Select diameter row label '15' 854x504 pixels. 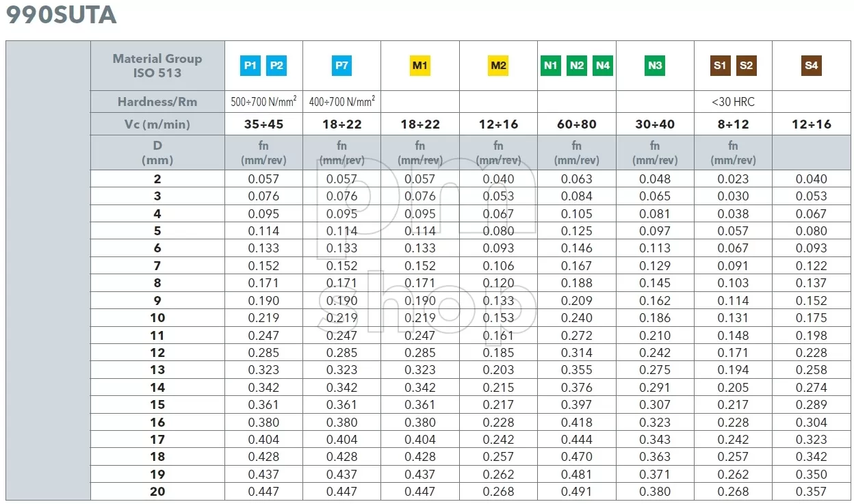pyautogui.click(x=157, y=404)
